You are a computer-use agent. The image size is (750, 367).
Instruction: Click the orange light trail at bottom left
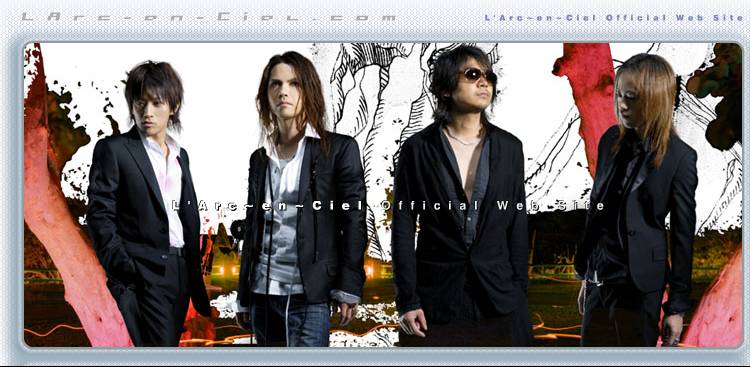[53, 329]
